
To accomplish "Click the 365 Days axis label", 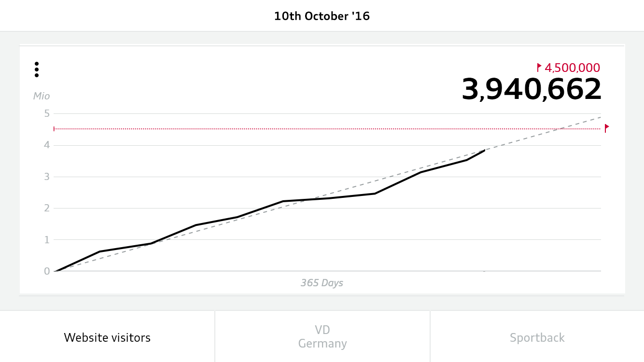I will pos(322,283).
